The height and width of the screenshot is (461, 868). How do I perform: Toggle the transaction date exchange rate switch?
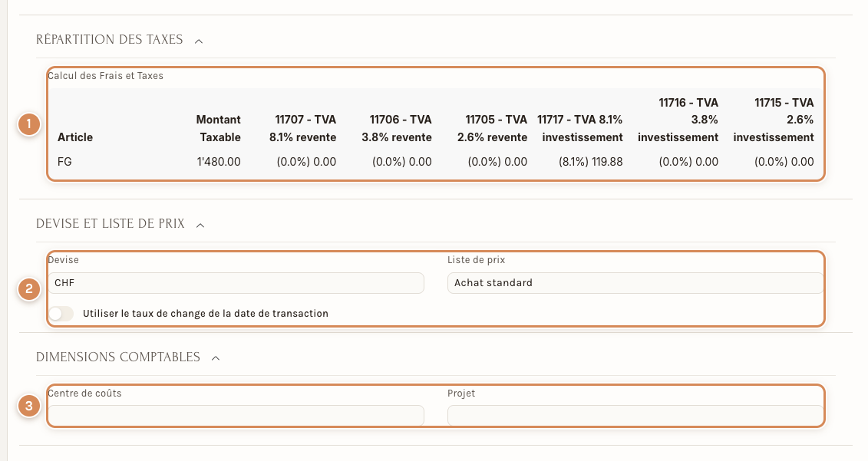(x=61, y=314)
